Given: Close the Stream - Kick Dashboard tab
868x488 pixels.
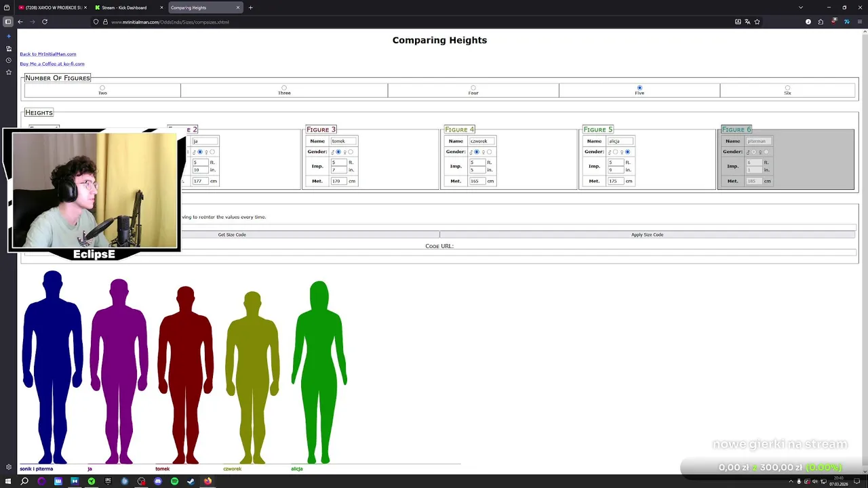Looking at the screenshot, I should click(x=161, y=7).
